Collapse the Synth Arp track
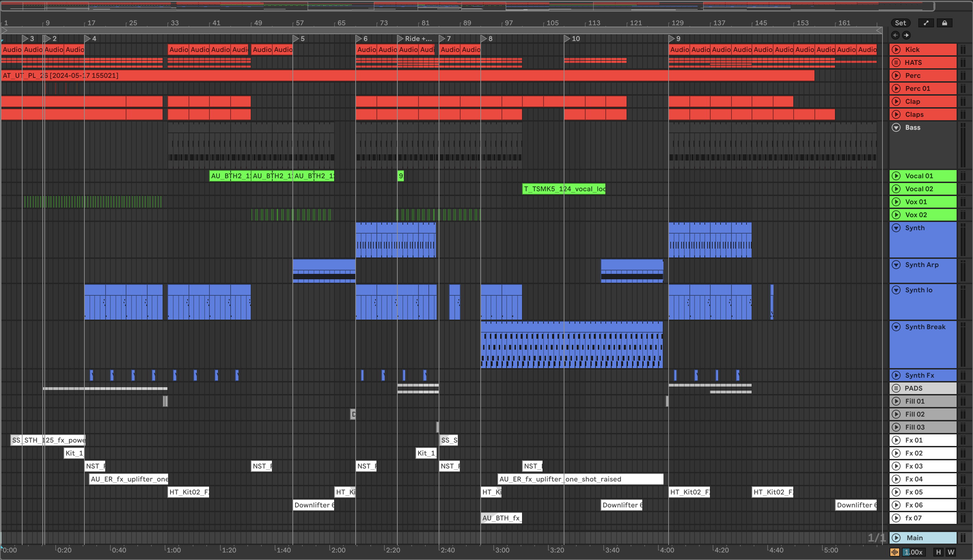The width and height of the screenshot is (973, 560). [x=896, y=265]
